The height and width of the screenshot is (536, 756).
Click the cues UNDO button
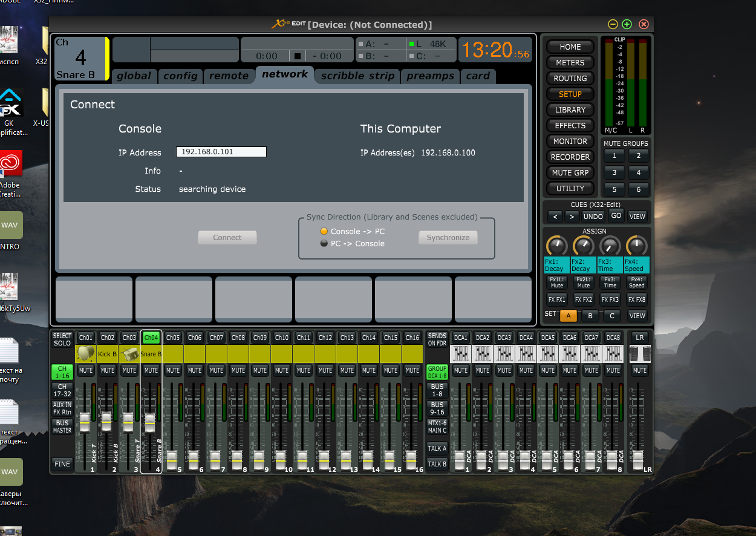pyautogui.click(x=593, y=217)
